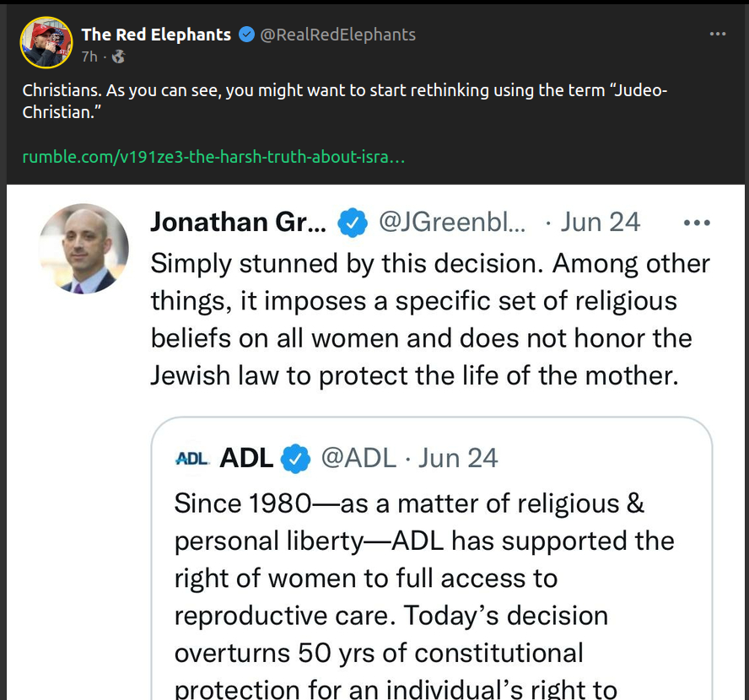Click the ADL logo icon
Image resolution: width=749 pixels, height=700 pixels.
pos(191,458)
